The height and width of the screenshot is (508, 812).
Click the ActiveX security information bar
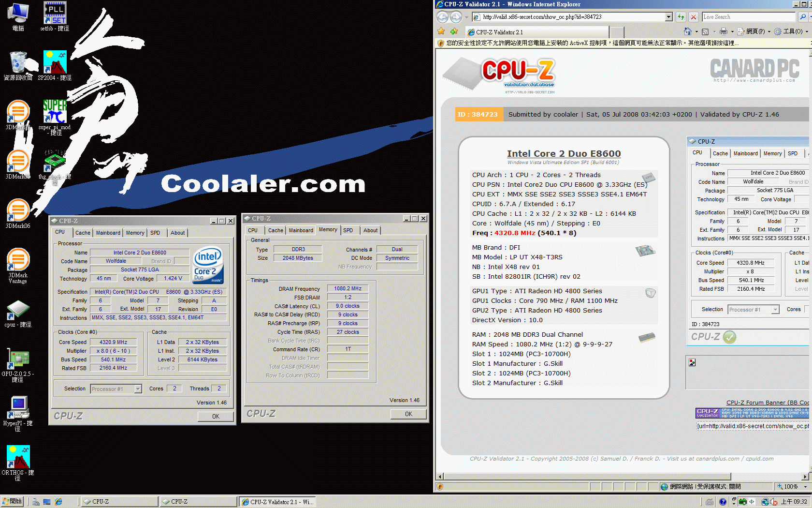(x=623, y=43)
